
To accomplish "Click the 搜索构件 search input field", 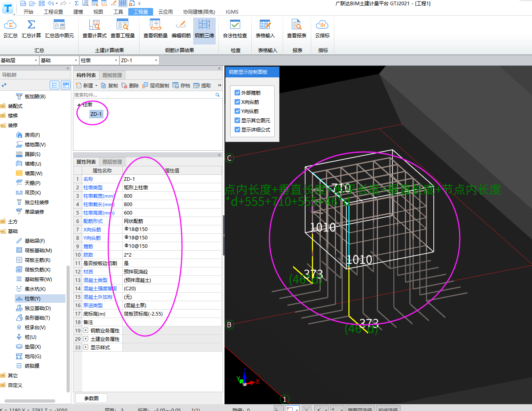I will pyautogui.click(x=144, y=95).
